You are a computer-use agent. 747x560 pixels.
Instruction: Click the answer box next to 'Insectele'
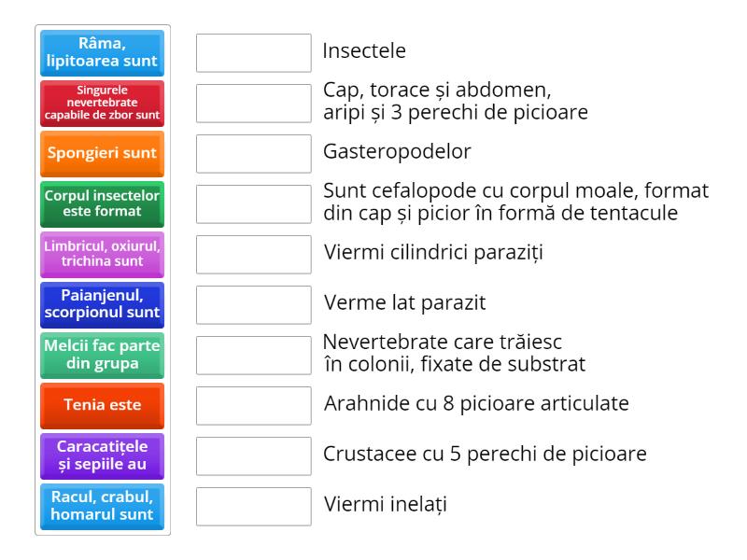pyautogui.click(x=252, y=52)
